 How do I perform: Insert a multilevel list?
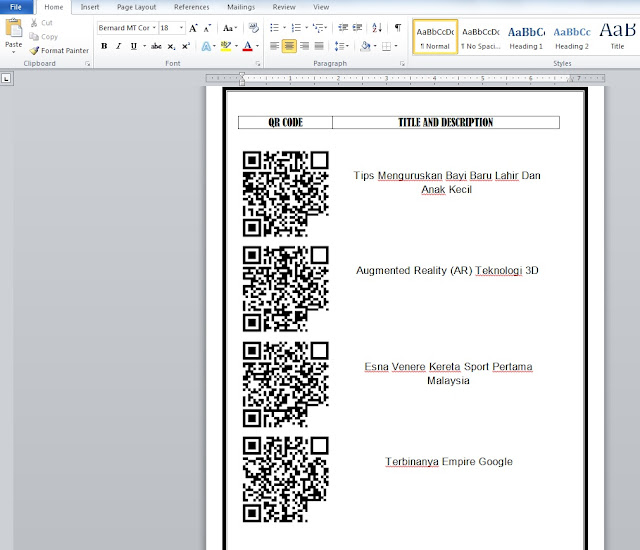pyautogui.click(x=318, y=28)
